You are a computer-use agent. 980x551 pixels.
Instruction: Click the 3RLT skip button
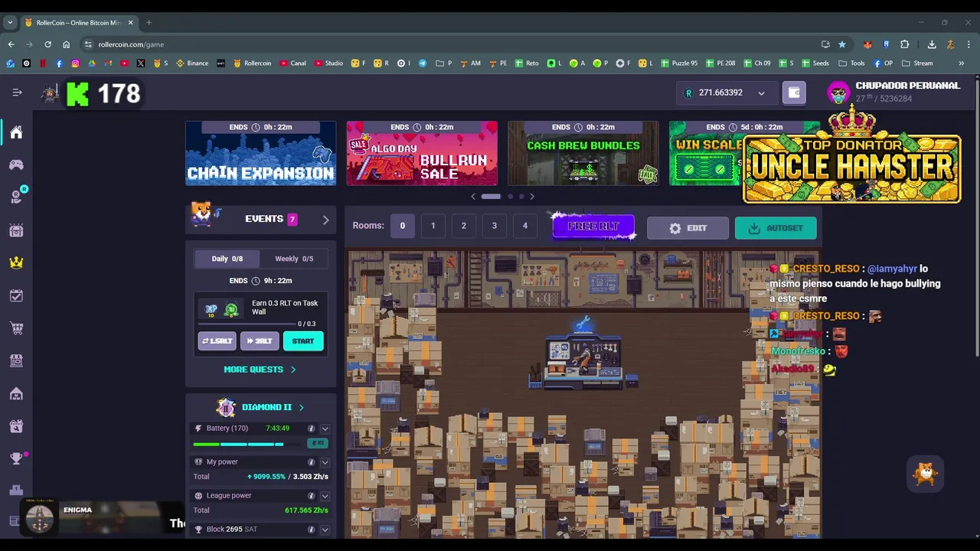(x=260, y=341)
